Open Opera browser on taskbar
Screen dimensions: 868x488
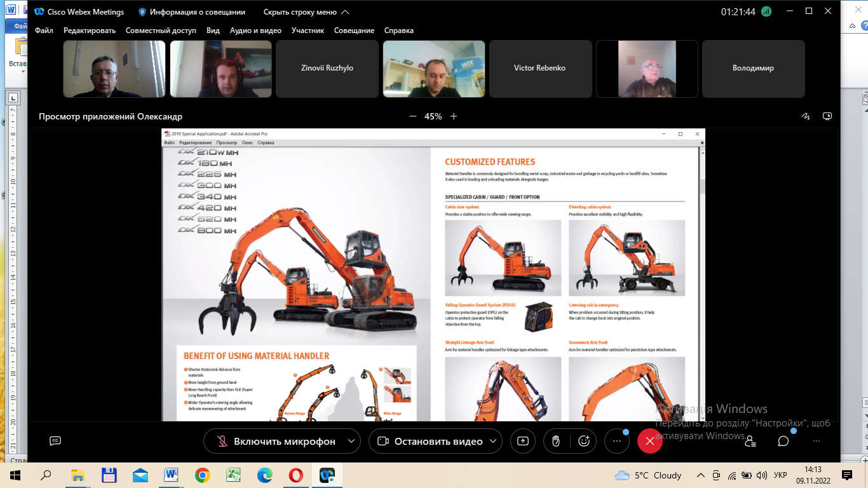click(295, 475)
